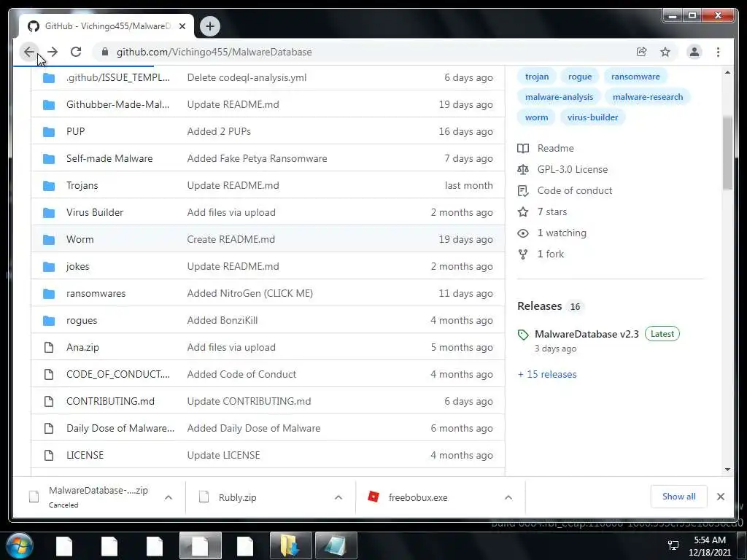Expand options for Rubly.zip download

click(x=338, y=497)
